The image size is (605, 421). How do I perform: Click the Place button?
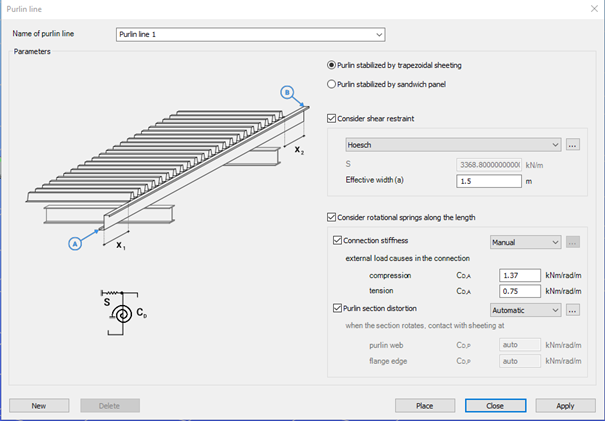click(425, 406)
